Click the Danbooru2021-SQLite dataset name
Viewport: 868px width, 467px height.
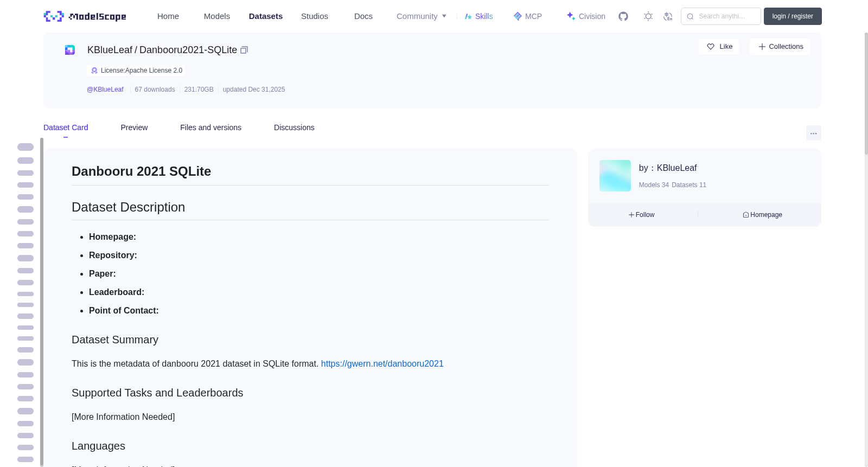(188, 50)
